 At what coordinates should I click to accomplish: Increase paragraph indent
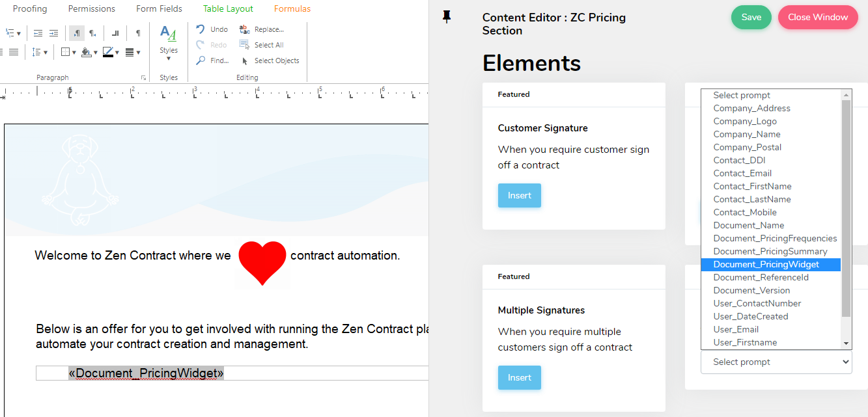click(x=53, y=33)
